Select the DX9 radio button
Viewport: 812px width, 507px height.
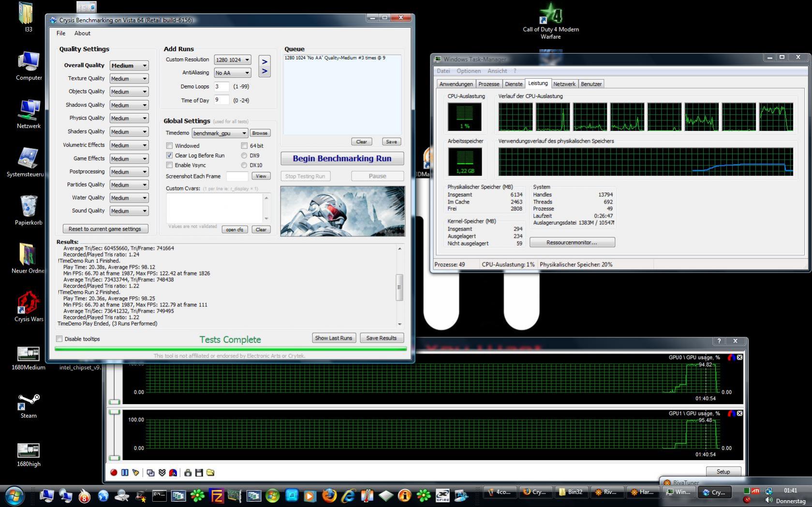[244, 155]
